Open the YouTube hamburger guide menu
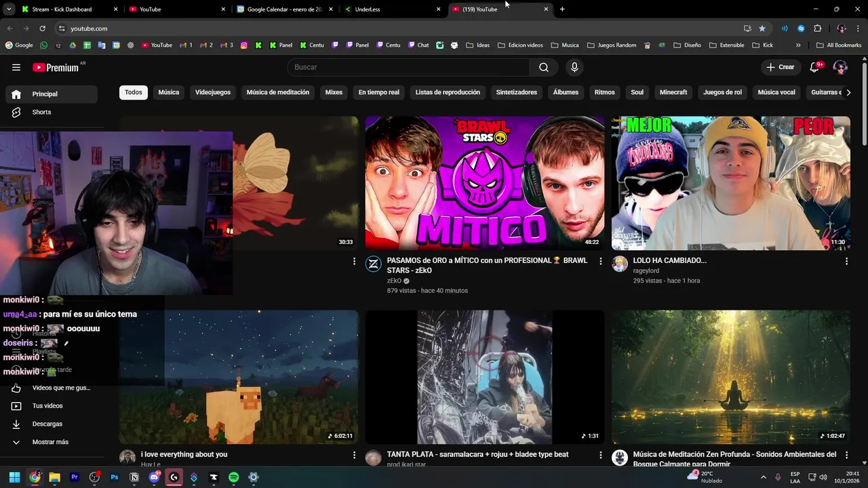This screenshot has width=868, height=488. pyautogui.click(x=16, y=67)
